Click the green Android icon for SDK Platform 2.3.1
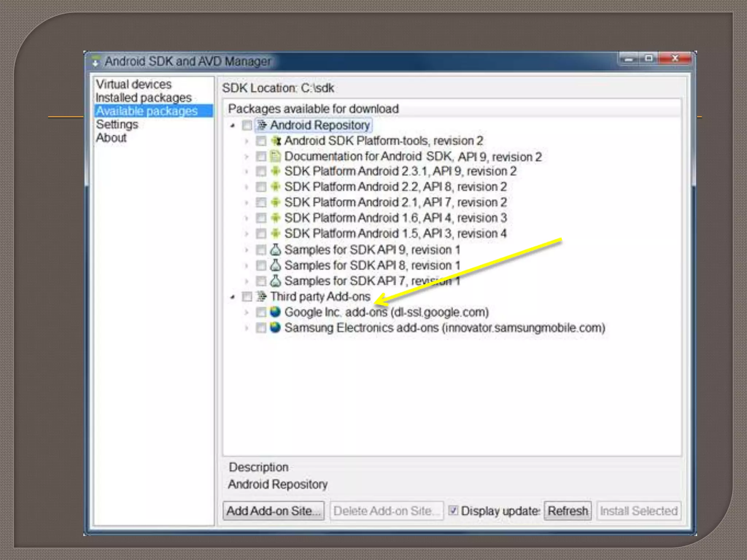 coord(276,171)
